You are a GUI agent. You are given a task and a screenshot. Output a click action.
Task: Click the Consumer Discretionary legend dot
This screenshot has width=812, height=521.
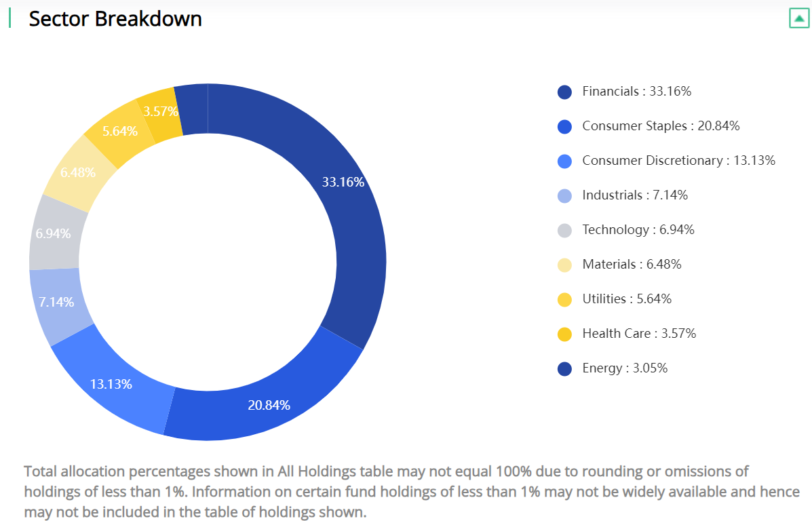[x=564, y=161]
